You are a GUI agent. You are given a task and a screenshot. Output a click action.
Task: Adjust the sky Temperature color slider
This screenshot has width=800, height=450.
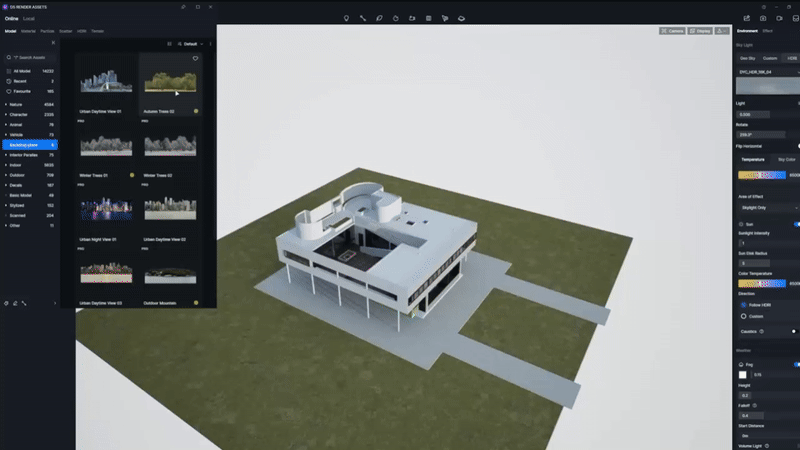(x=762, y=175)
